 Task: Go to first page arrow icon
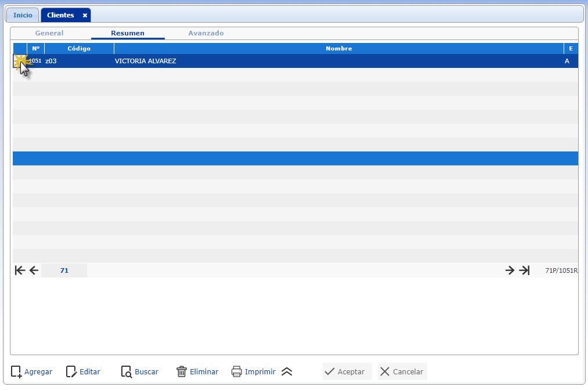click(x=20, y=270)
